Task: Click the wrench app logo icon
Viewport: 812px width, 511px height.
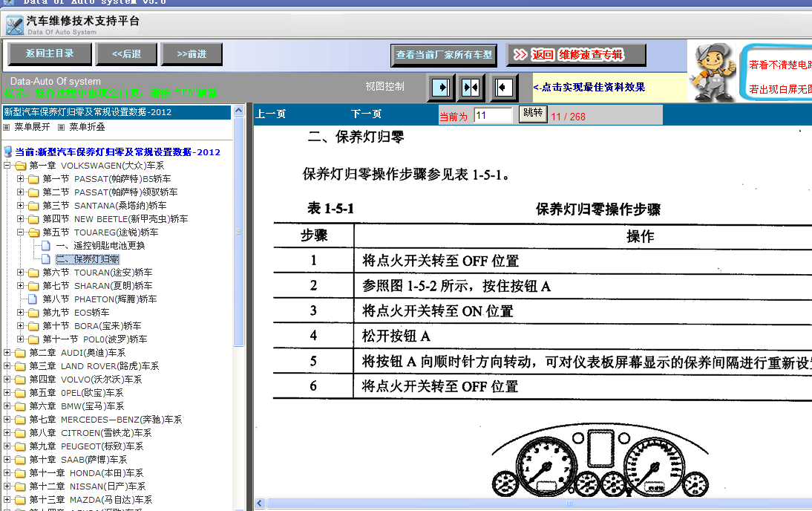Action: [x=15, y=25]
